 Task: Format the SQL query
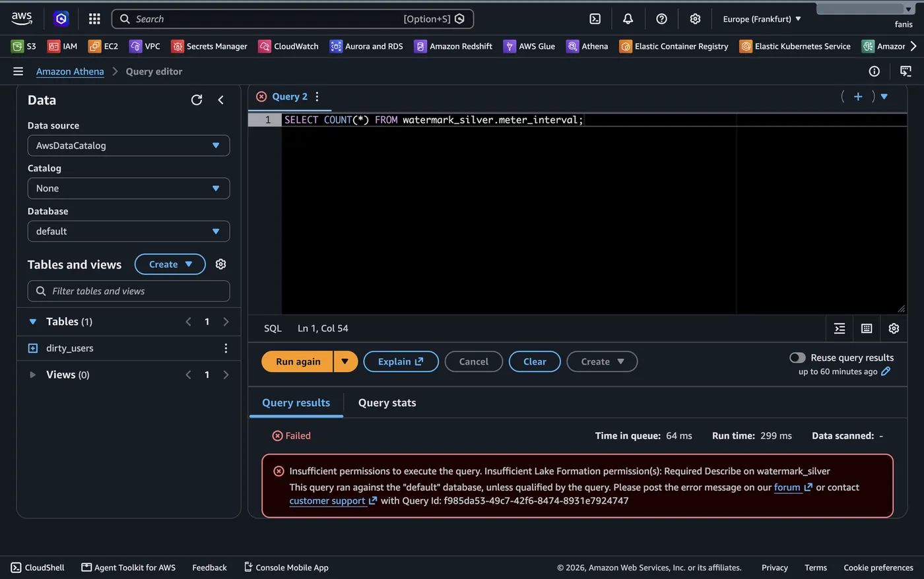tap(840, 328)
